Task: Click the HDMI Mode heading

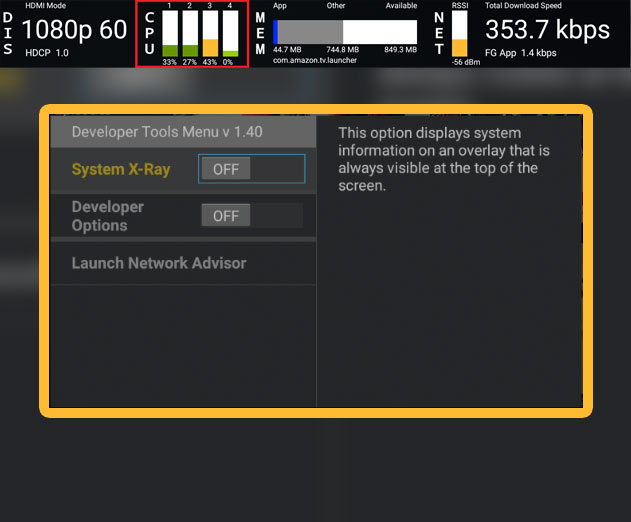Action: [x=45, y=6]
